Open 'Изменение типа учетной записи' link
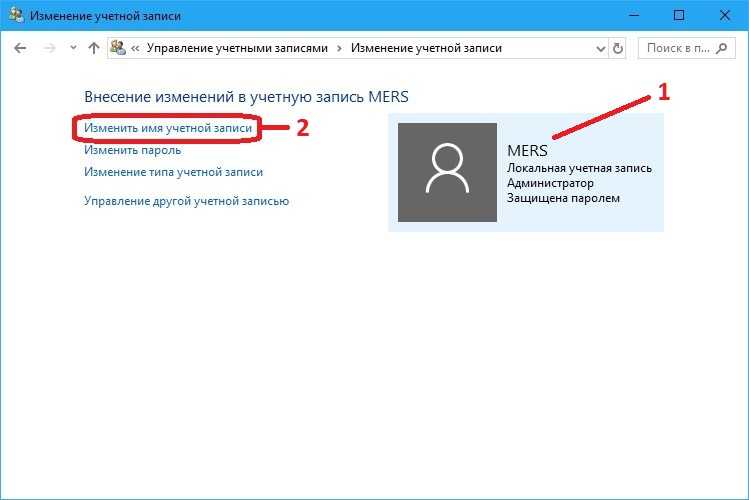 point(173,172)
